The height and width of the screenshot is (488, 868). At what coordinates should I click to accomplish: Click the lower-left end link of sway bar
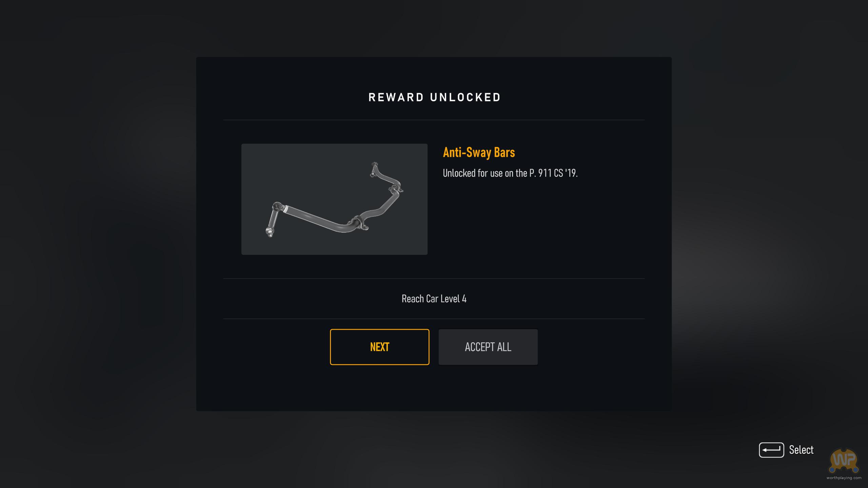[x=273, y=220]
